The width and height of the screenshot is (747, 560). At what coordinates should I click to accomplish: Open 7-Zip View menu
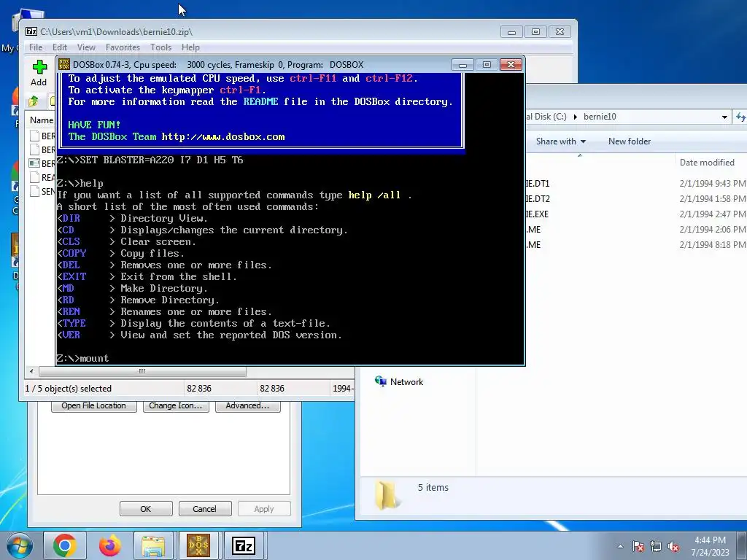coord(86,47)
